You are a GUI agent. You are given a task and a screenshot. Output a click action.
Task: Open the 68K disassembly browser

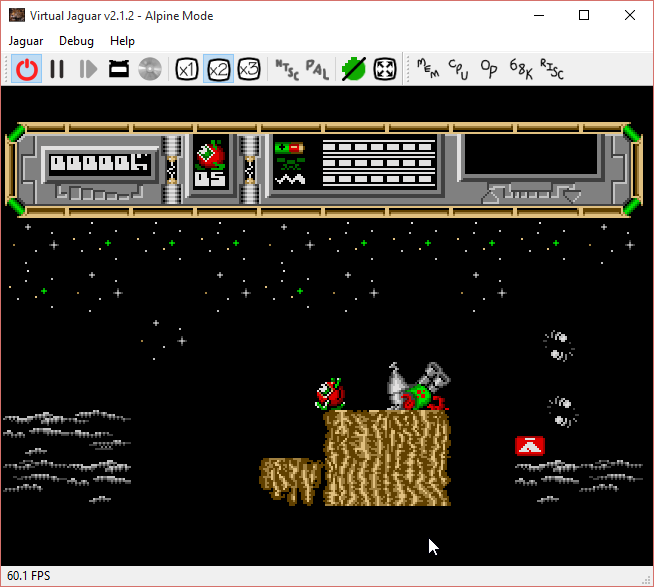point(520,69)
